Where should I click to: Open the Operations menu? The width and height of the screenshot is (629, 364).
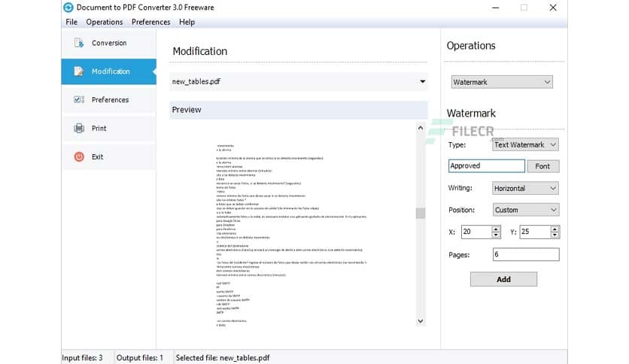coord(105,22)
